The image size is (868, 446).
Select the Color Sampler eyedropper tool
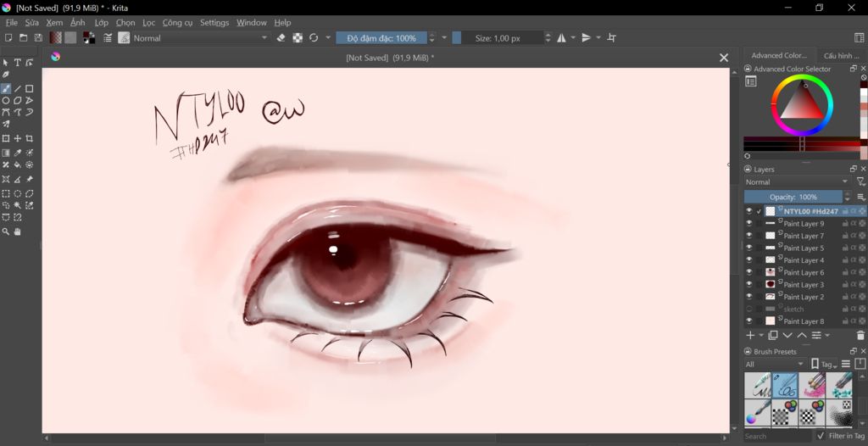point(18,153)
